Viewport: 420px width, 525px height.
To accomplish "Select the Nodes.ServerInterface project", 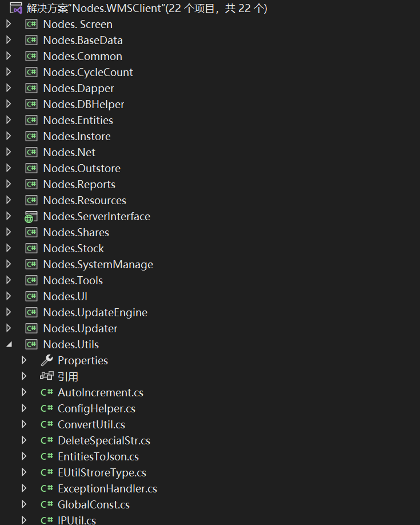I will pos(97,216).
